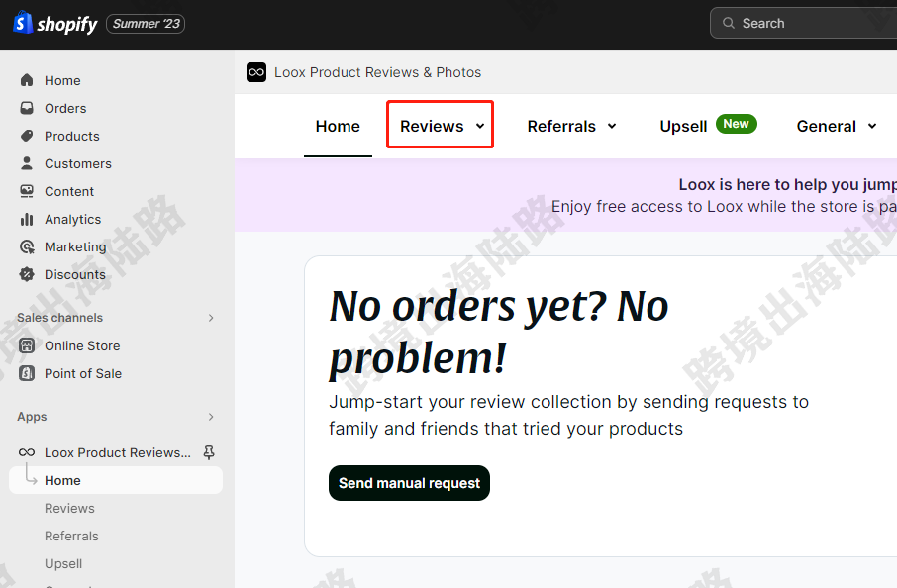This screenshot has height=588, width=897.
Task: Open Loox Product Reviews app entry
Action: pyautogui.click(x=117, y=452)
